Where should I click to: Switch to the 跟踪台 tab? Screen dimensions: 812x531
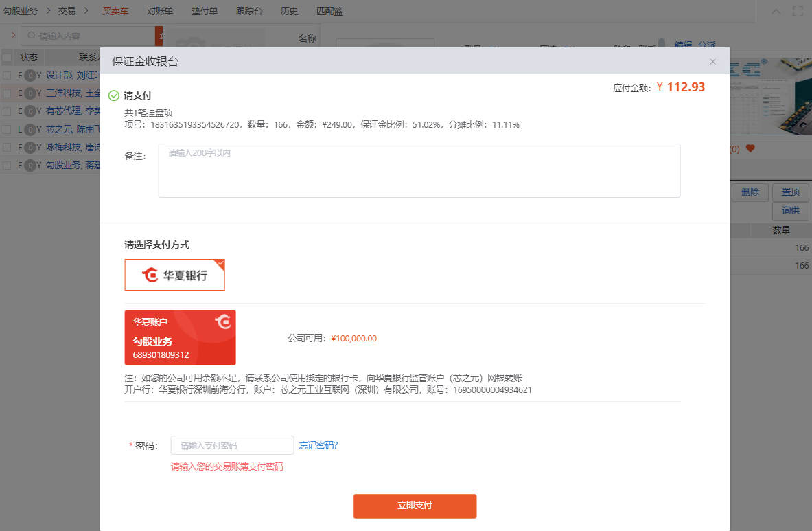point(248,11)
